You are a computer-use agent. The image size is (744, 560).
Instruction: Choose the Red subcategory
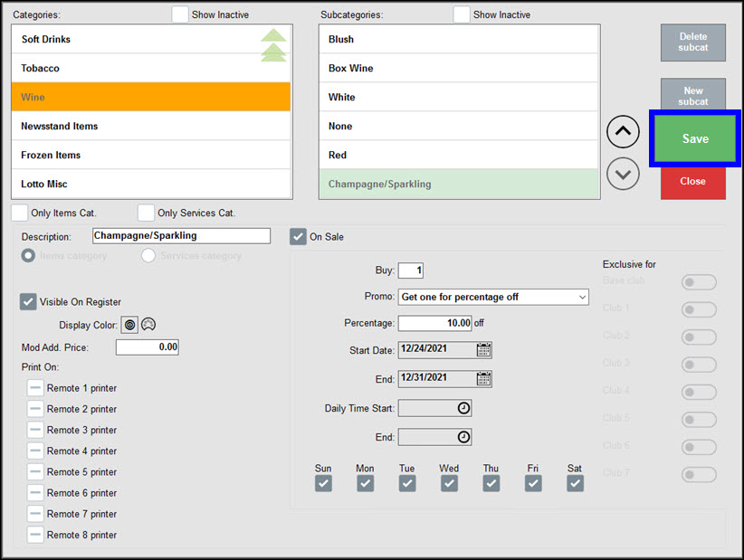459,155
